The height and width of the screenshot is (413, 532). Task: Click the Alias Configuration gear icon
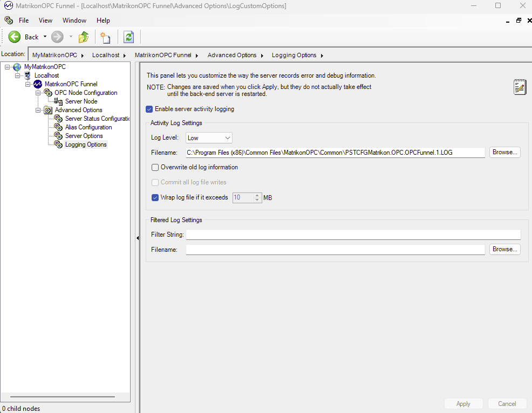[x=58, y=127]
